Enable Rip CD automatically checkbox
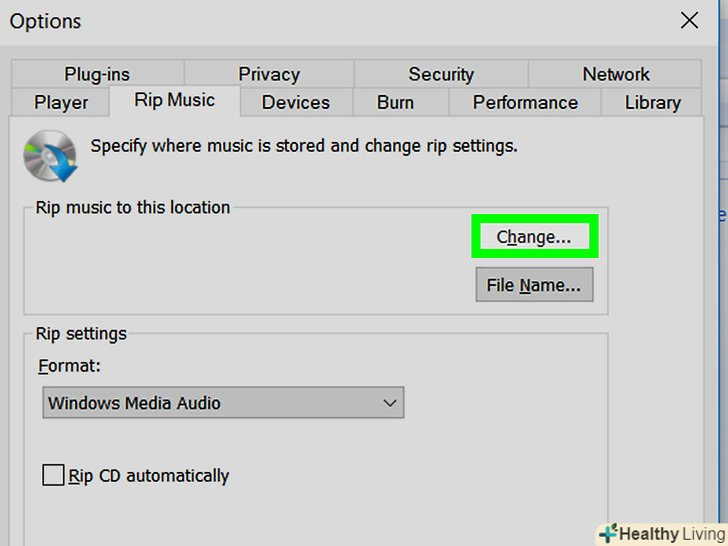This screenshot has height=546, width=728. click(x=53, y=475)
